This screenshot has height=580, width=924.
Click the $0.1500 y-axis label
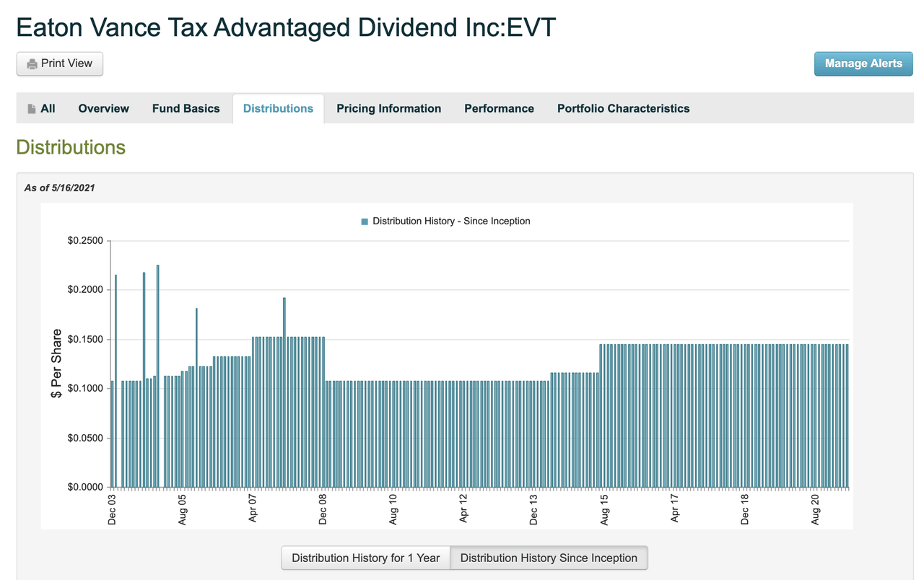[85, 339]
